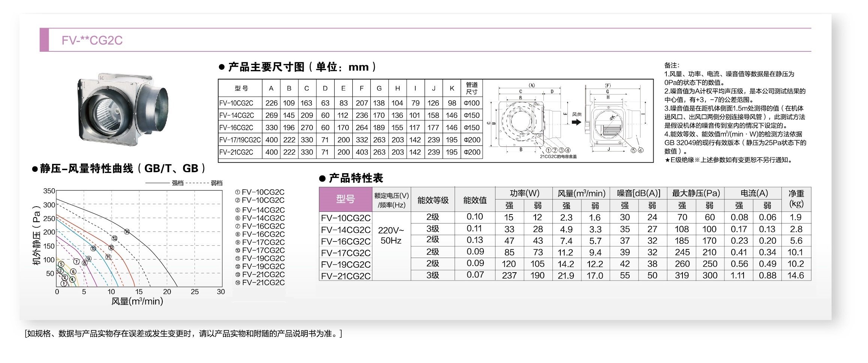Click the 电流(A) column header
868x363 pixels.
(x=754, y=193)
